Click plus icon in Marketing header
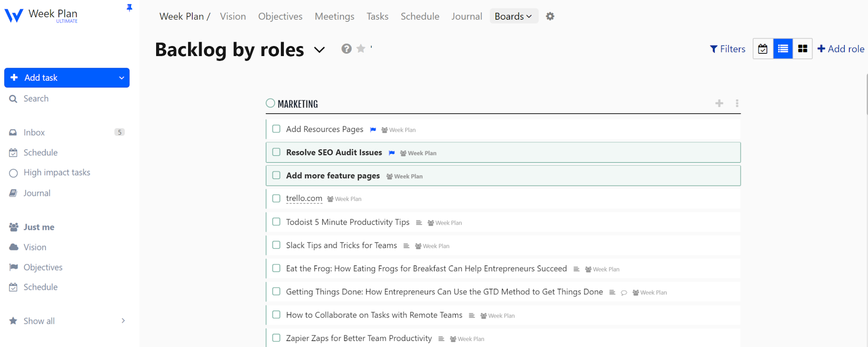This screenshot has height=347, width=868. pyautogui.click(x=719, y=103)
